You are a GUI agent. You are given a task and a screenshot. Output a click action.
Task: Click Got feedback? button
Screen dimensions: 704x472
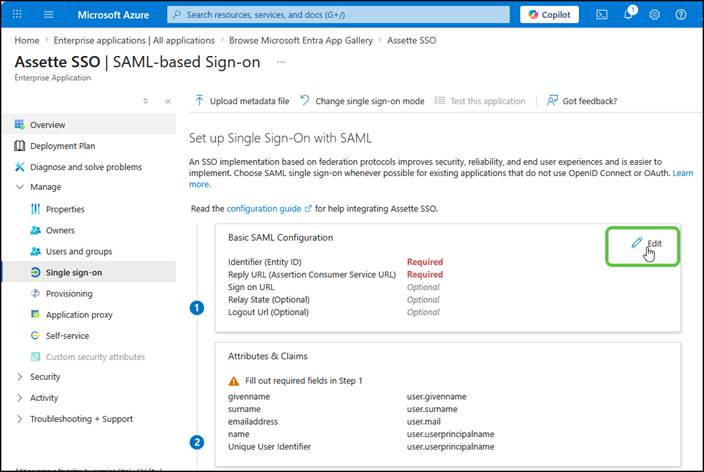click(582, 101)
